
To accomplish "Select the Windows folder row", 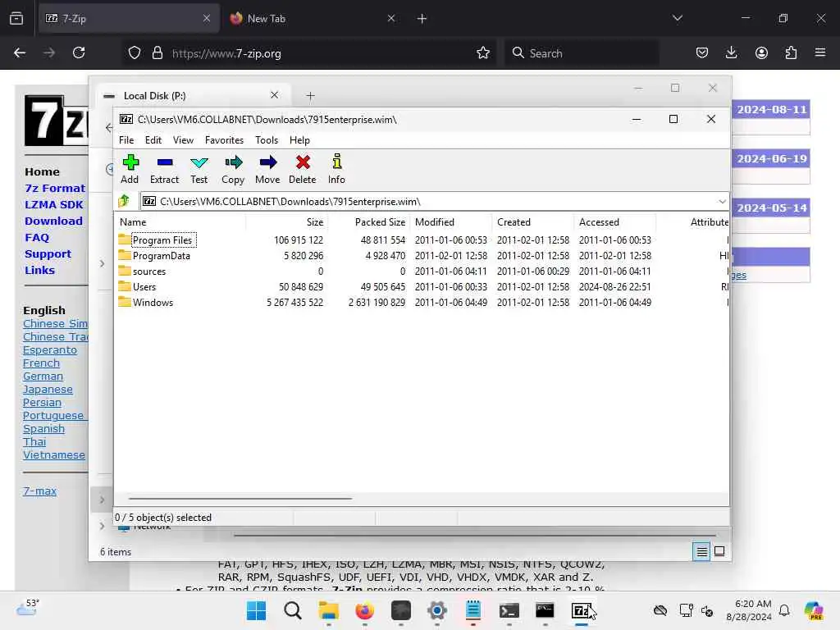I will 422,302.
